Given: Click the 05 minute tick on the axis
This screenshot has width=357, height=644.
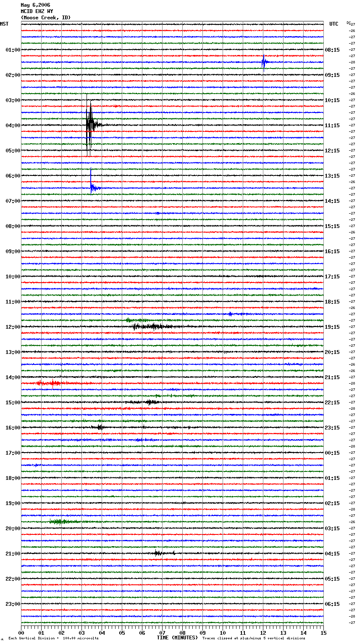Looking at the screenshot, I should pos(122,633).
